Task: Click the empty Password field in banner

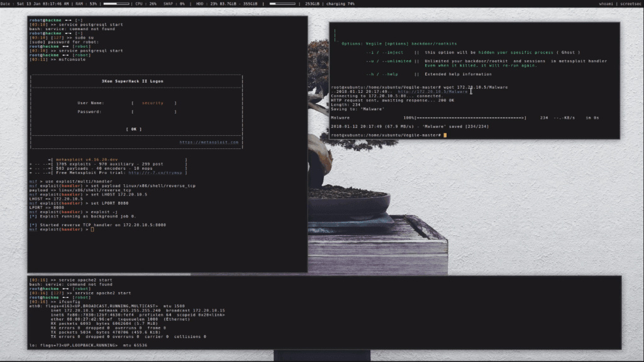Action: click(x=153, y=112)
